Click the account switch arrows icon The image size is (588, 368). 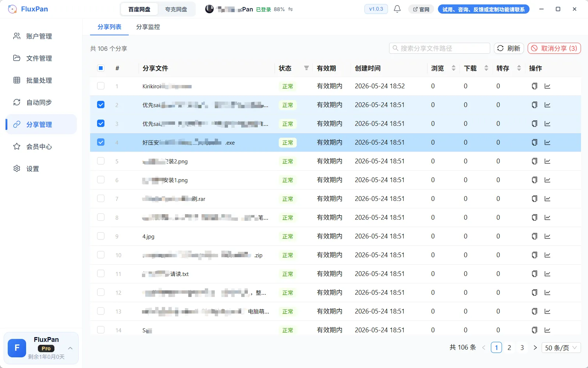[291, 9]
